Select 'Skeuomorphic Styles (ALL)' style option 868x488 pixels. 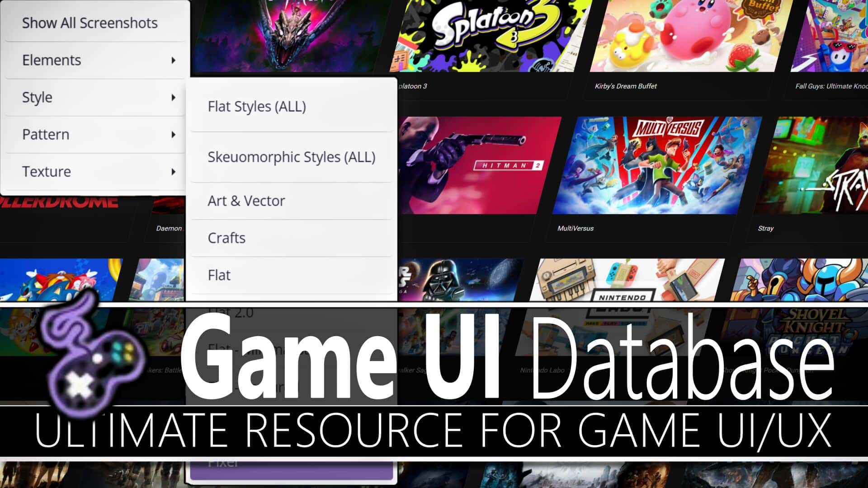[x=292, y=157]
